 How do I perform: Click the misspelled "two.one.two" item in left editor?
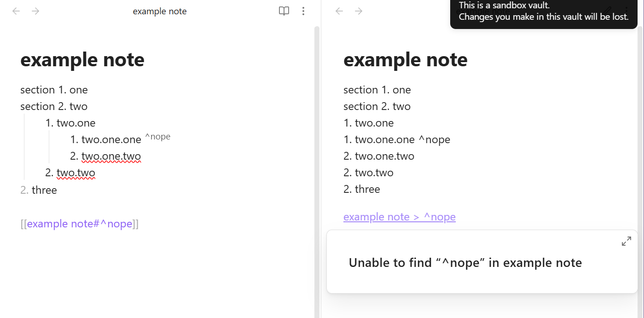click(x=111, y=156)
